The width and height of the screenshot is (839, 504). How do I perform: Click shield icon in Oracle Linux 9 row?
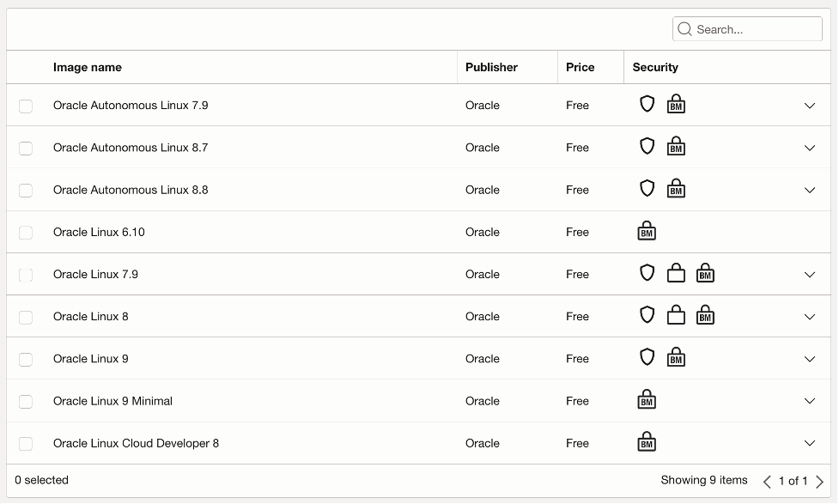[x=647, y=357]
